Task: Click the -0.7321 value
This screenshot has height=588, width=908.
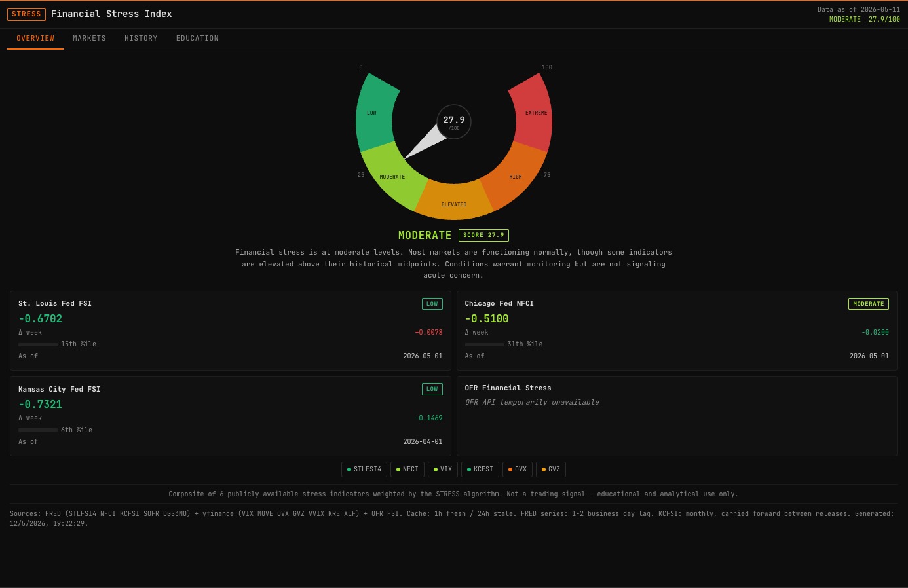Action: pyautogui.click(x=40, y=405)
